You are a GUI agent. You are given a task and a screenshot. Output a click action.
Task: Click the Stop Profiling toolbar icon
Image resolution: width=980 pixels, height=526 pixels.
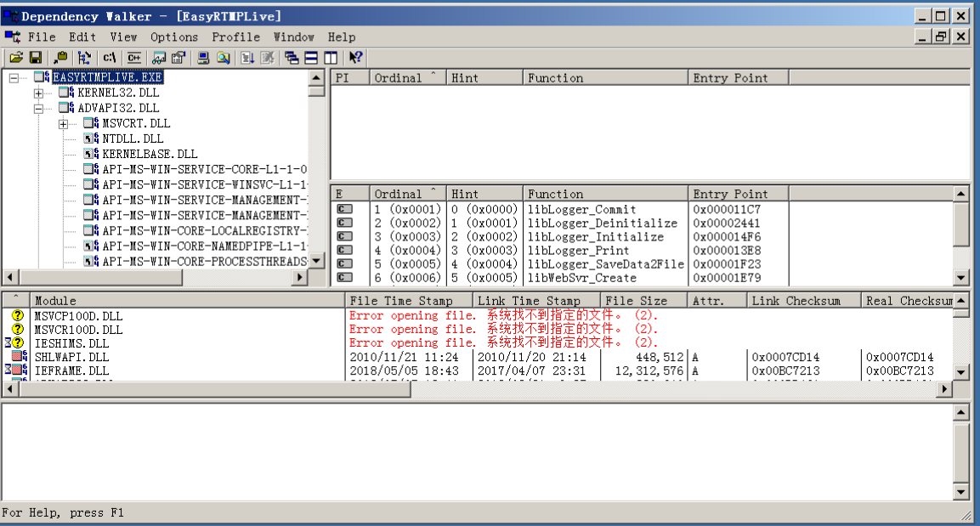pos(268,58)
